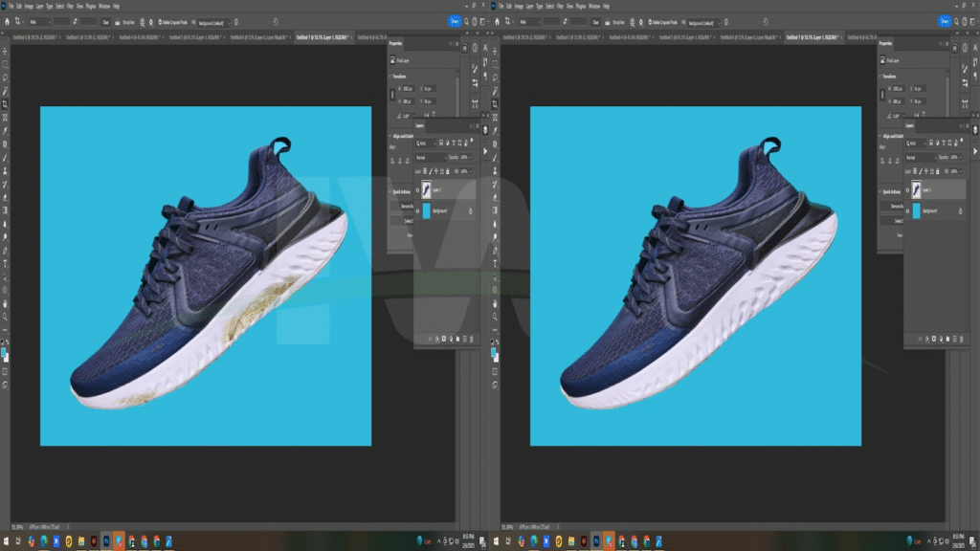Select the Move tool in the left window
980x551 pixels.
click(x=6, y=52)
